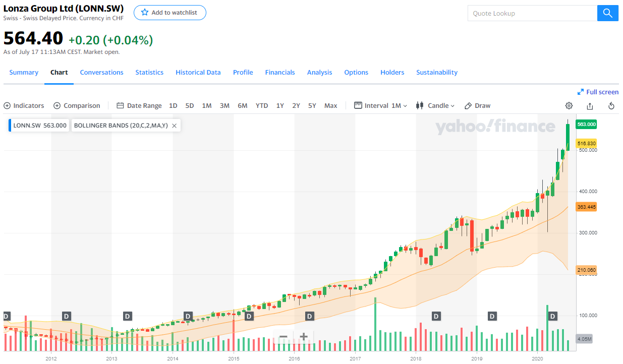Expand the Interval 1M dropdown
The image size is (623, 364).
point(381,105)
